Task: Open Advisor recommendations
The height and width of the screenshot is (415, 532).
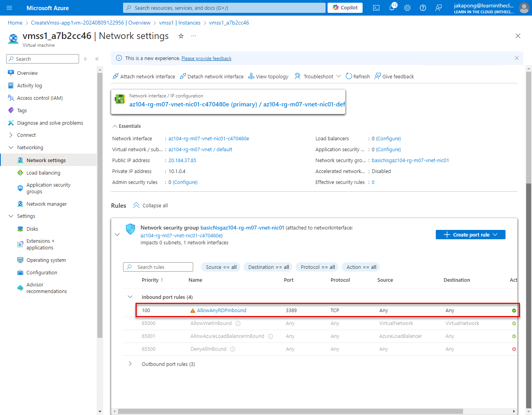Action: click(x=46, y=288)
